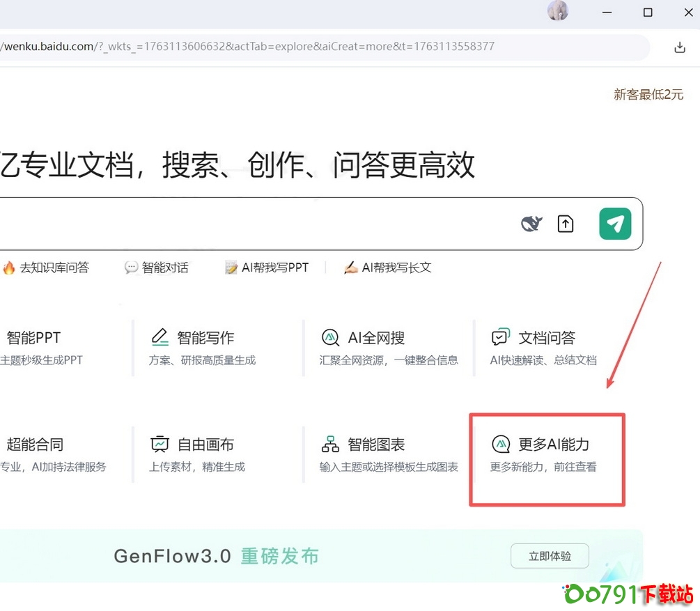Click the 超能合同 legal service entry
The image size is (700, 611).
[33, 443]
